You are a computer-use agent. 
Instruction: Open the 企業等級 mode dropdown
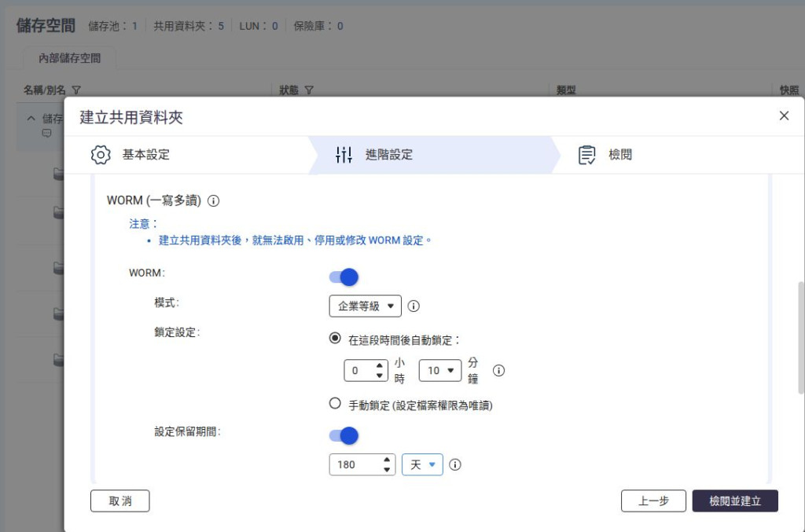365,306
